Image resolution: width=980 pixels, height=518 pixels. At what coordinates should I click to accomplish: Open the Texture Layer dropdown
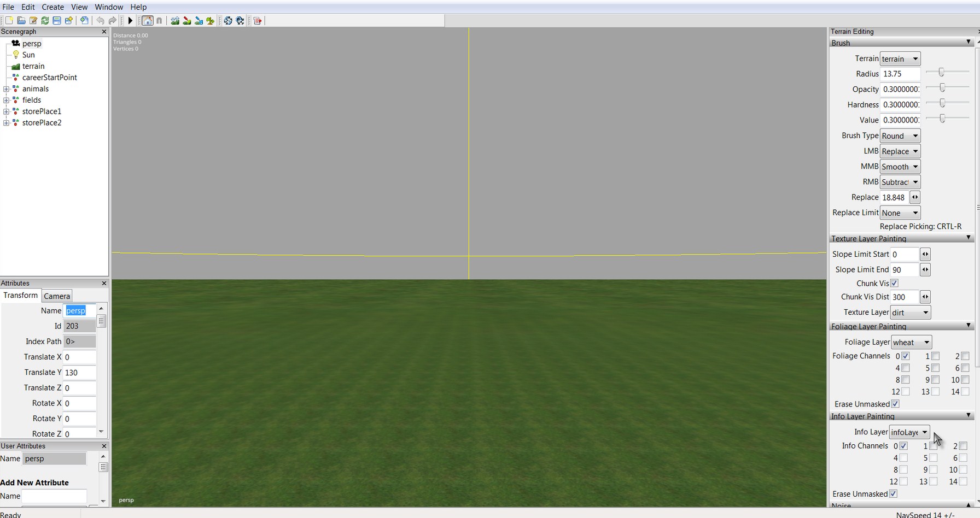(x=910, y=313)
